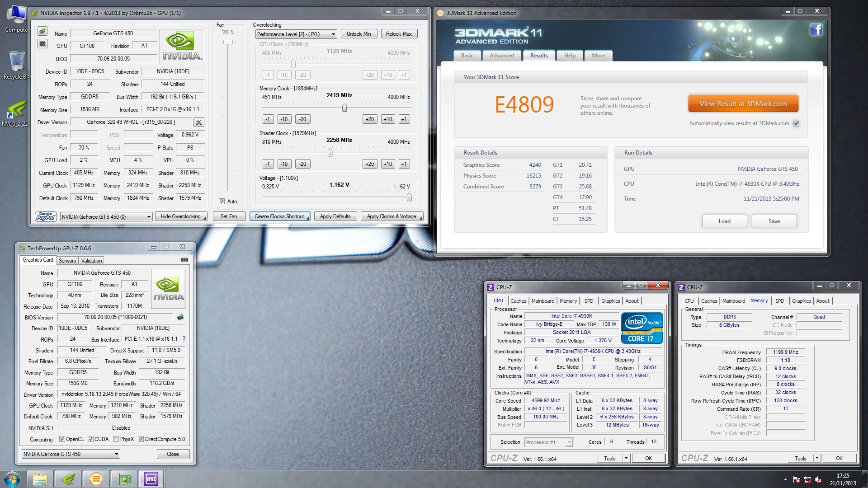Click the NVIDIA logo in GPU-Z
868x488 pixels.
click(x=168, y=289)
